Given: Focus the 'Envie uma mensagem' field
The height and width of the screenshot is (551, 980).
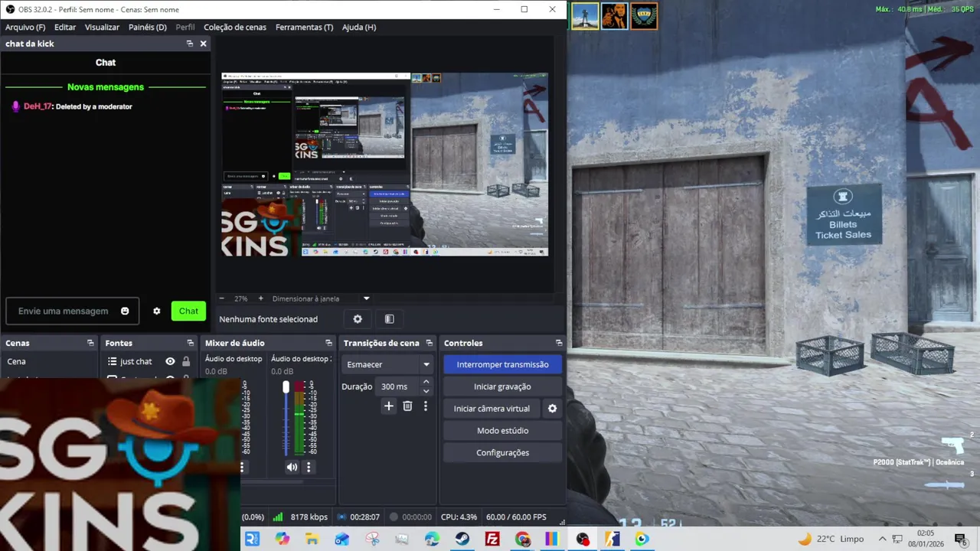Looking at the screenshot, I should click(73, 311).
